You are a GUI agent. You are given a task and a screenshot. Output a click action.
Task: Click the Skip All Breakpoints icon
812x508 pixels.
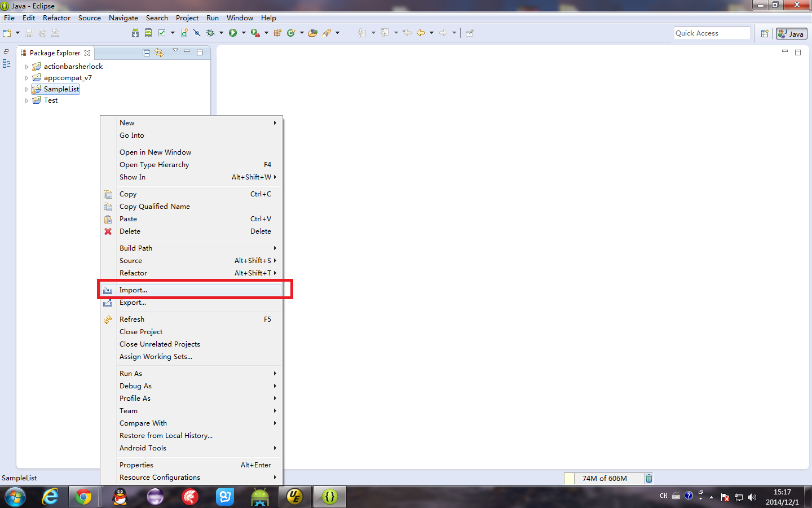coord(197,33)
